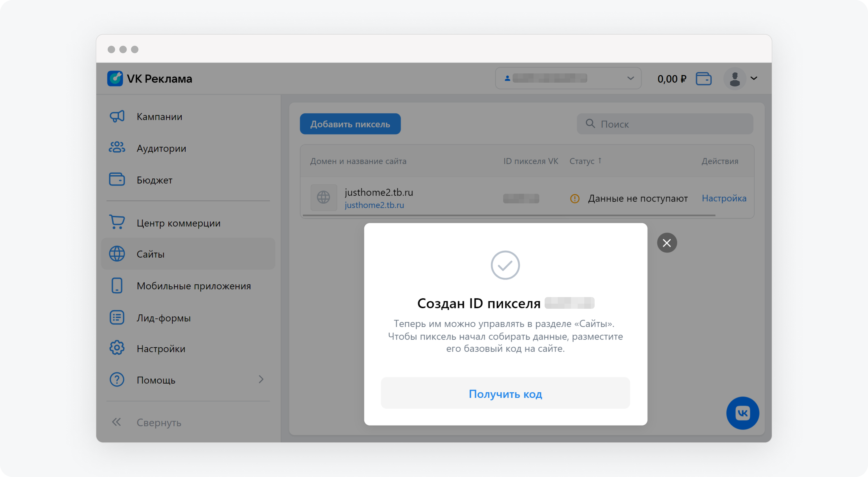Image resolution: width=868 pixels, height=477 pixels.
Task: Close the pixel created dialog
Action: click(666, 243)
